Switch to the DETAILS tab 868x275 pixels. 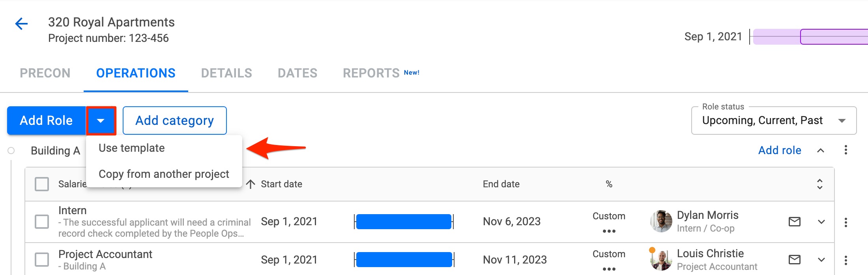coord(226,73)
